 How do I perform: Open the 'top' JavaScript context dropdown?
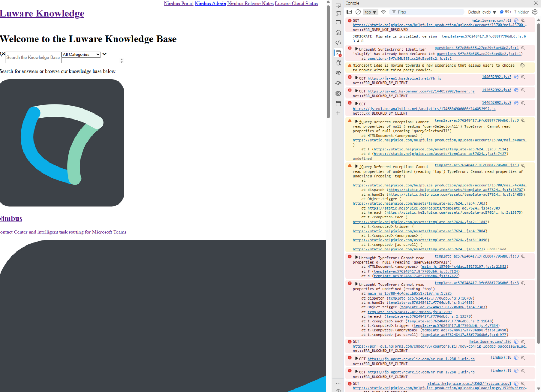[x=370, y=12]
